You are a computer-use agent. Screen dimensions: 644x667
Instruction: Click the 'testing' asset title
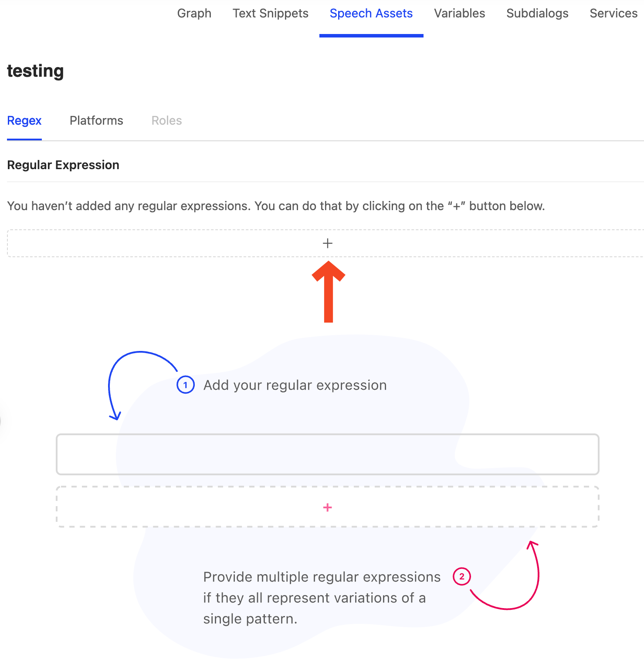tap(35, 71)
